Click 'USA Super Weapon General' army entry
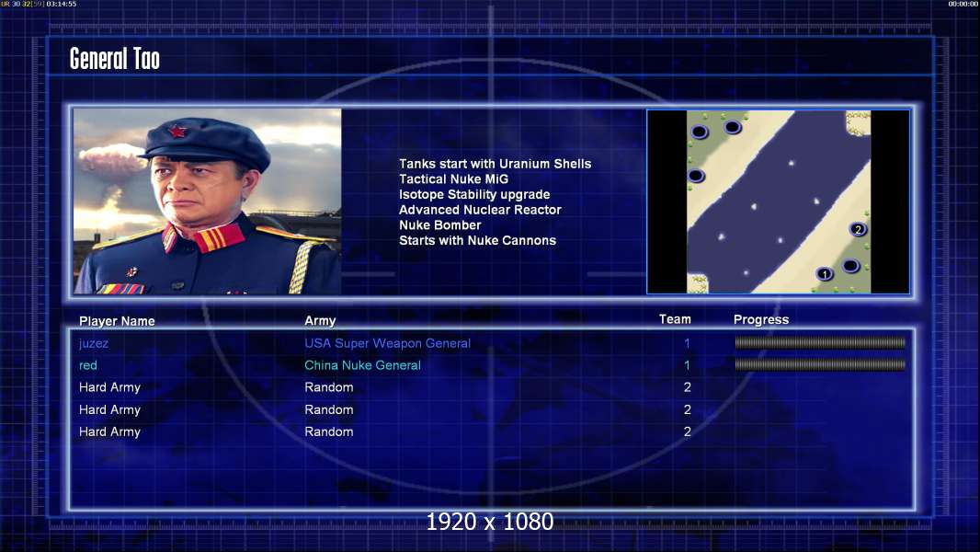980x552 pixels. click(388, 343)
